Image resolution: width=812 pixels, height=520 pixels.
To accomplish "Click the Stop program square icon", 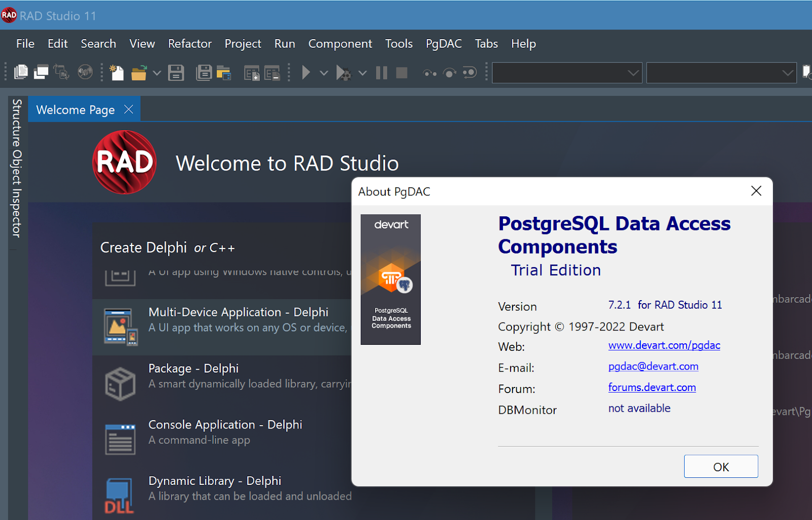I will pyautogui.click(x=401, y=73).
